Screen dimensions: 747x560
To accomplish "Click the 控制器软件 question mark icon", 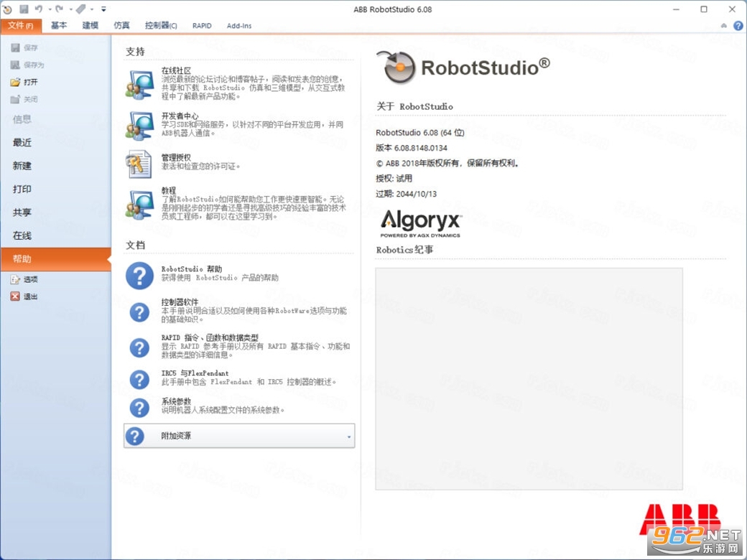I will click(139, 312).
